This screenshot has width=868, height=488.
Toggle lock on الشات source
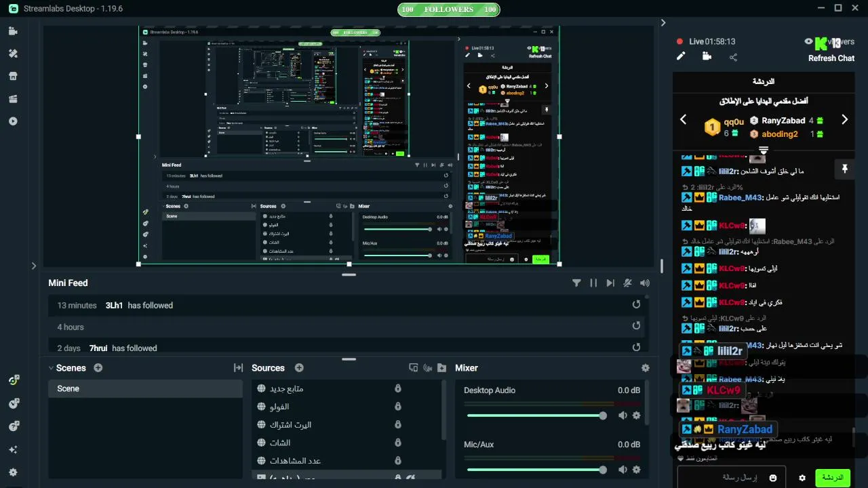pyautogui.click(x=398, y=443)
